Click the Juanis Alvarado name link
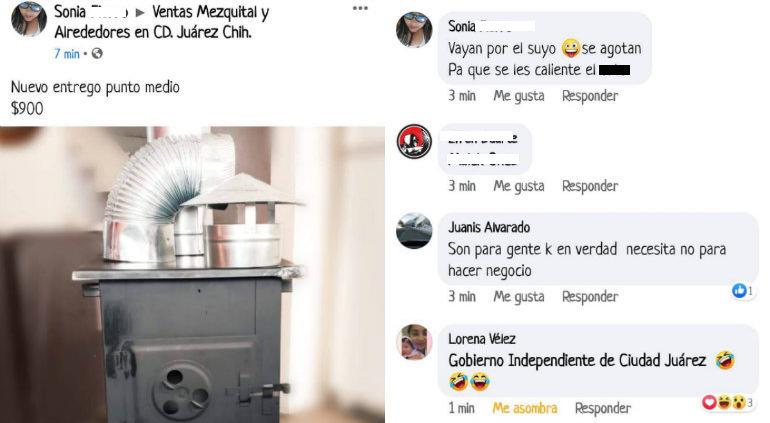Image resolution: width=770 pixels, height=423 pixels. click(x=489, y=227)
